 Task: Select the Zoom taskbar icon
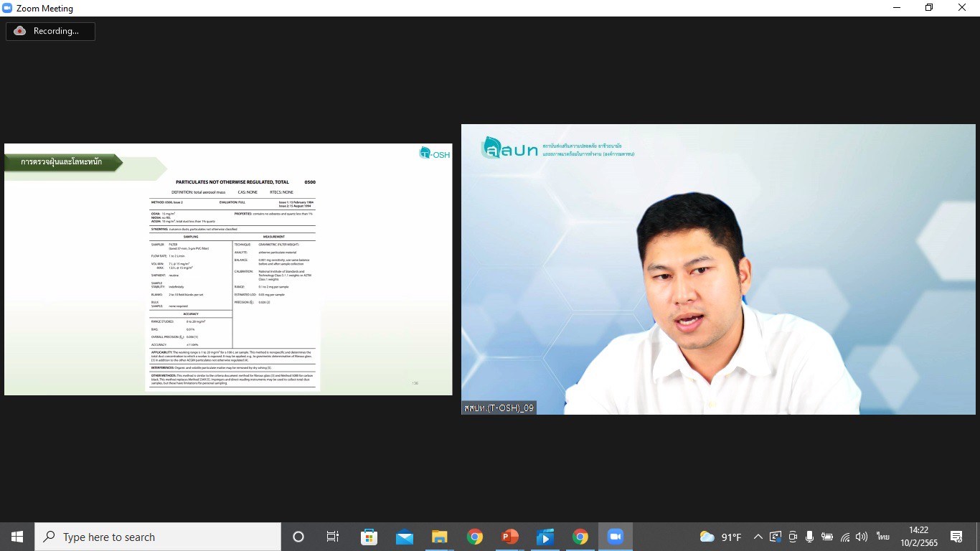615,537
